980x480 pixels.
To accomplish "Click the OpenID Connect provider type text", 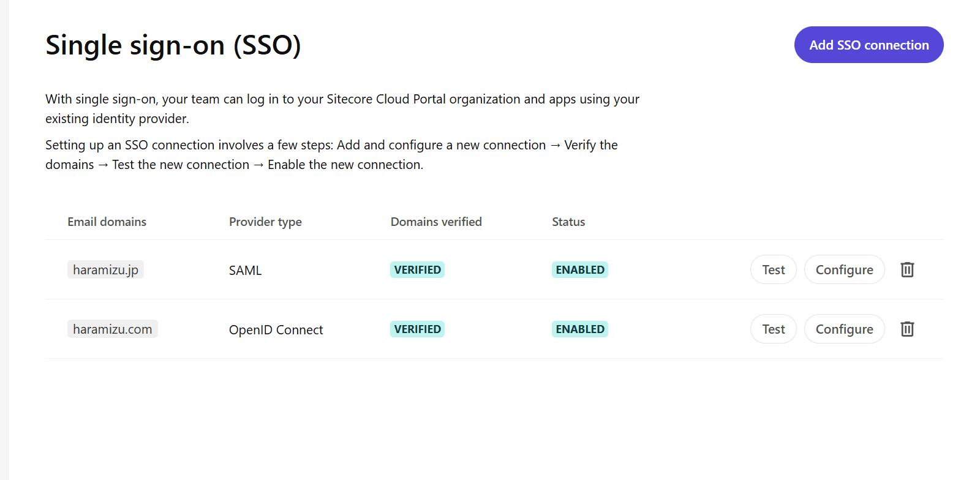I will coord(276,329).
